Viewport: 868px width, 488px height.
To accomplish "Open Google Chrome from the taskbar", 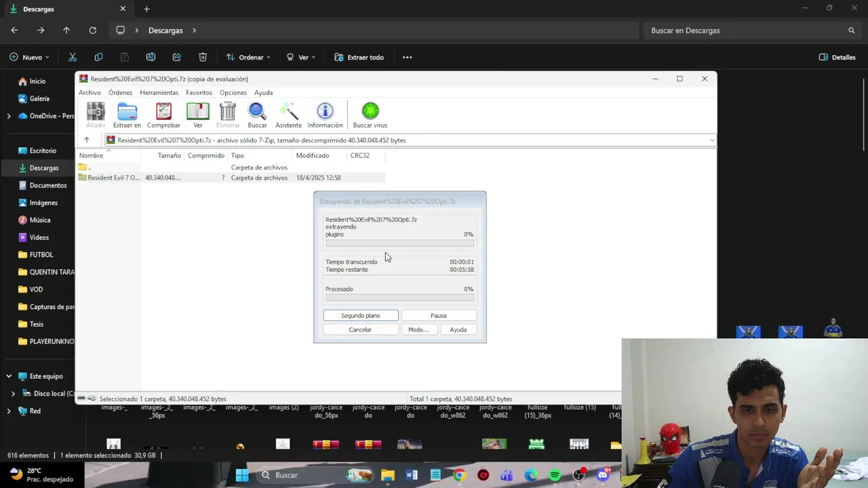I will 459,475.
